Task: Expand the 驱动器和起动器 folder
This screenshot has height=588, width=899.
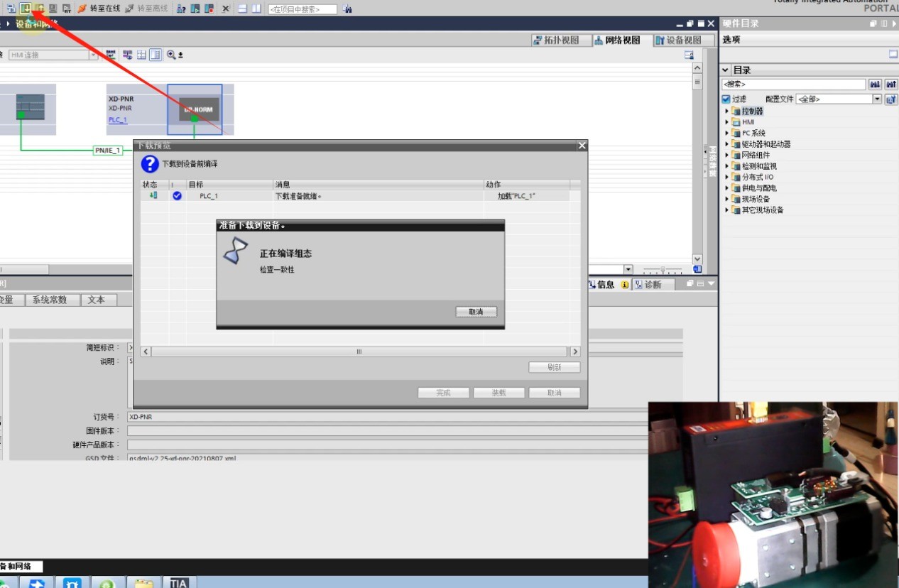Action: click(x=727, y=144)
